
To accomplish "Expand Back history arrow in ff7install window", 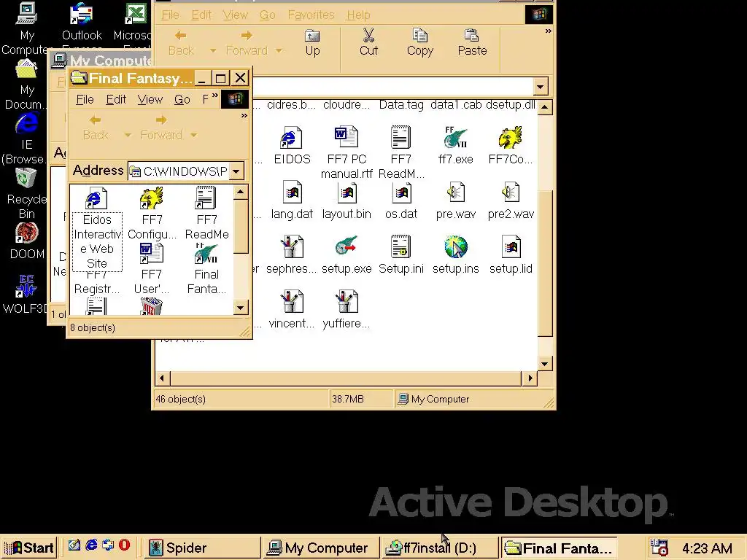I will pyautogui.click(x=213, y=50).
